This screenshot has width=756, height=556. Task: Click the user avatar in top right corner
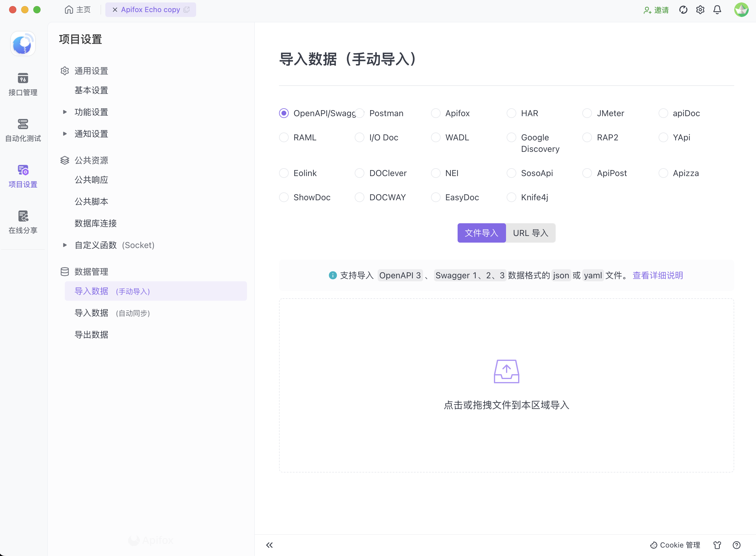tap(741, 9)
